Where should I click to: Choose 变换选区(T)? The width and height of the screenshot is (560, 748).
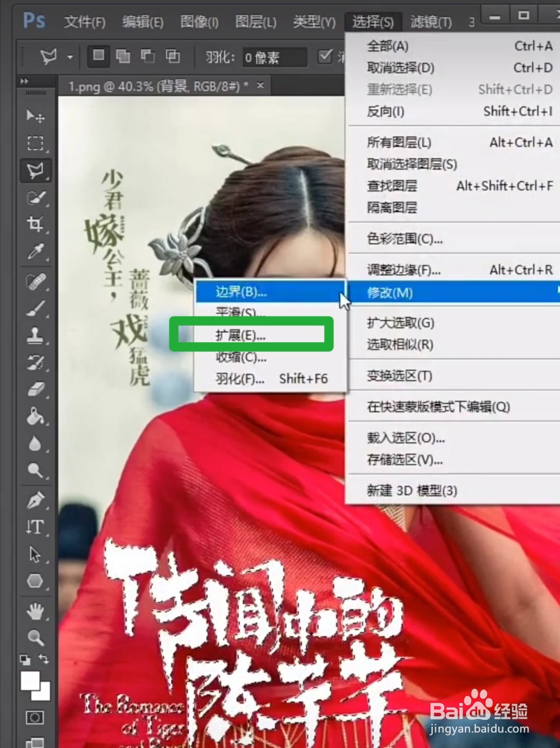click(x=453, y=376)
